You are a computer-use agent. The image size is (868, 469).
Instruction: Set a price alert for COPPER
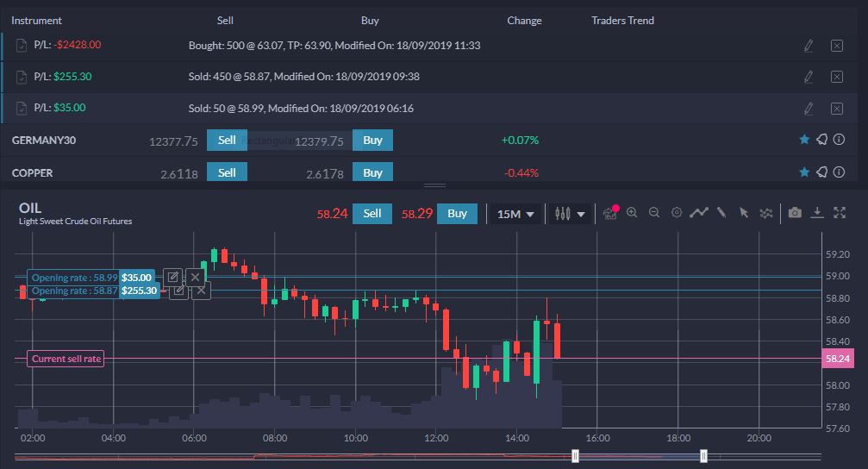point(822,172)
